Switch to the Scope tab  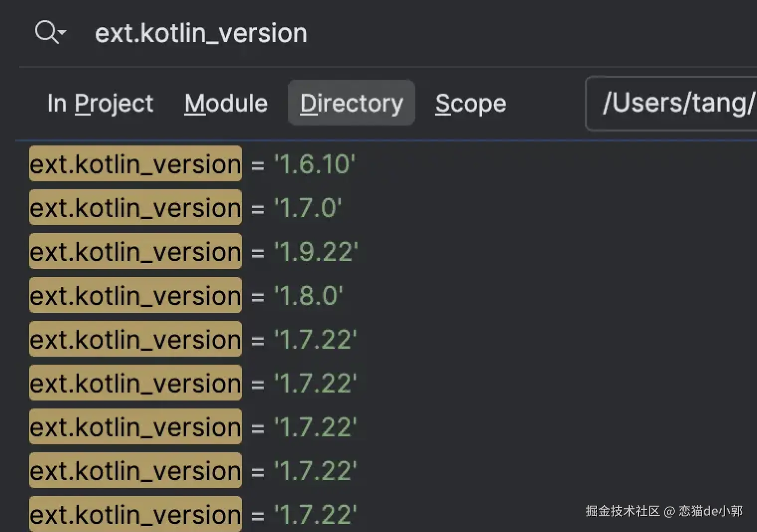click(471, 104)
